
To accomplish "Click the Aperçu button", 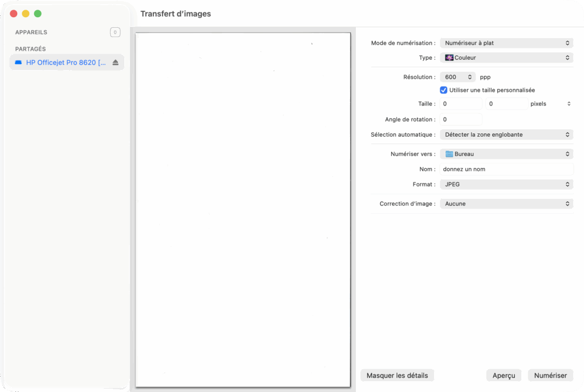I will tap(504, 375).
